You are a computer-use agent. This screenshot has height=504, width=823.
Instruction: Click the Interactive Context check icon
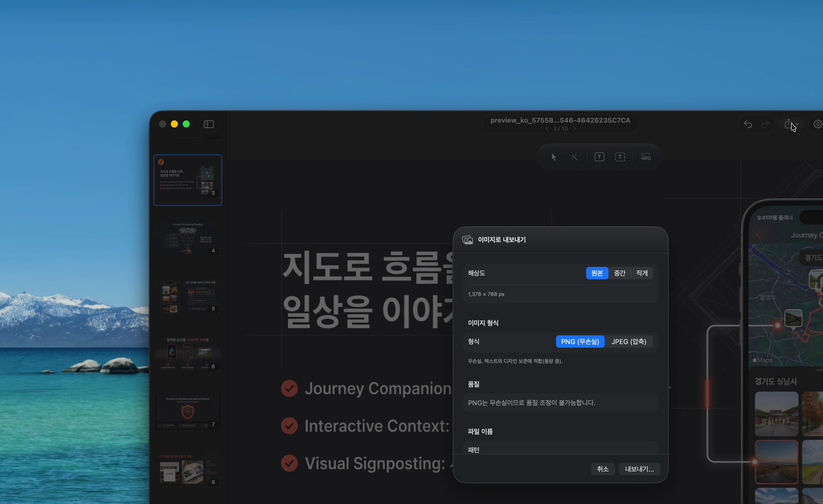pyautogui.click(x=289, y=426)
